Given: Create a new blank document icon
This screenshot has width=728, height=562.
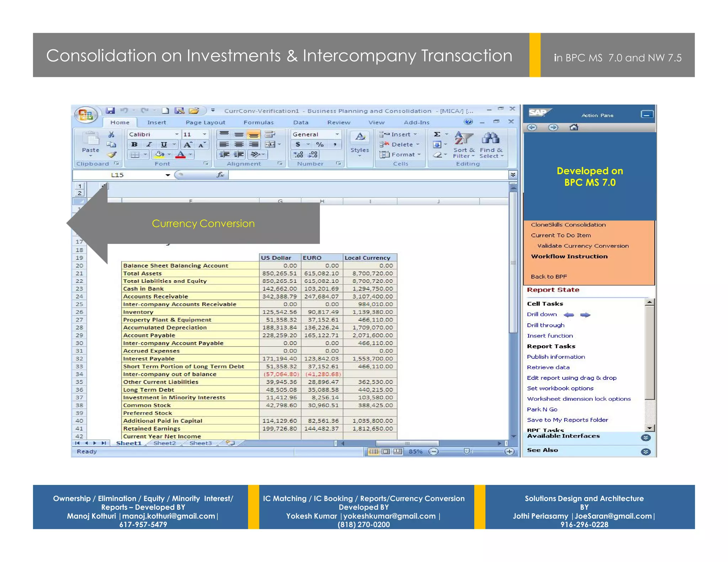Looking at the screenshot, I should 165,110.
